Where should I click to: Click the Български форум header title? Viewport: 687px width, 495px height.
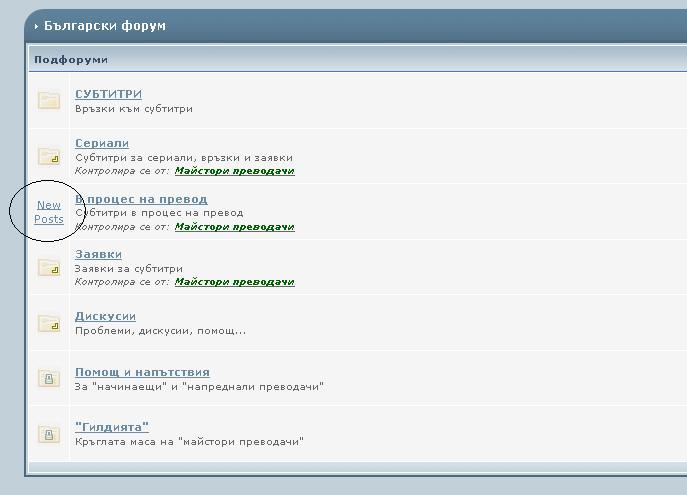click(105, 26)
